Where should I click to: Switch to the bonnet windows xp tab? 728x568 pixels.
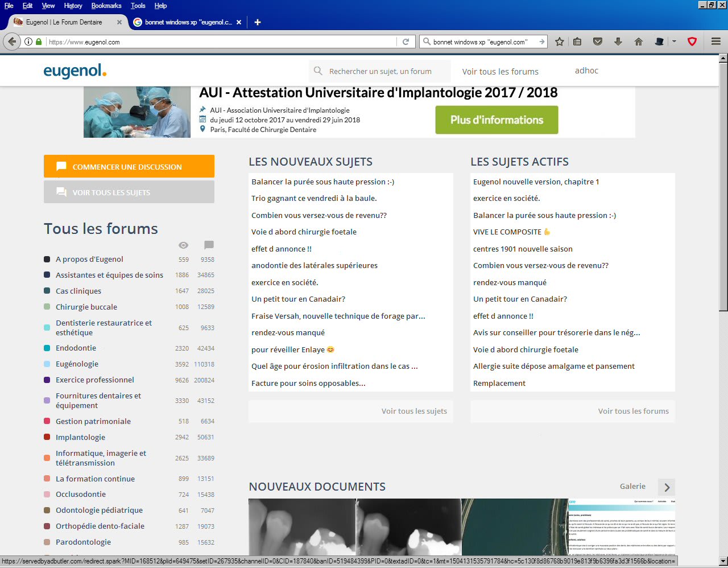(188, 22)
